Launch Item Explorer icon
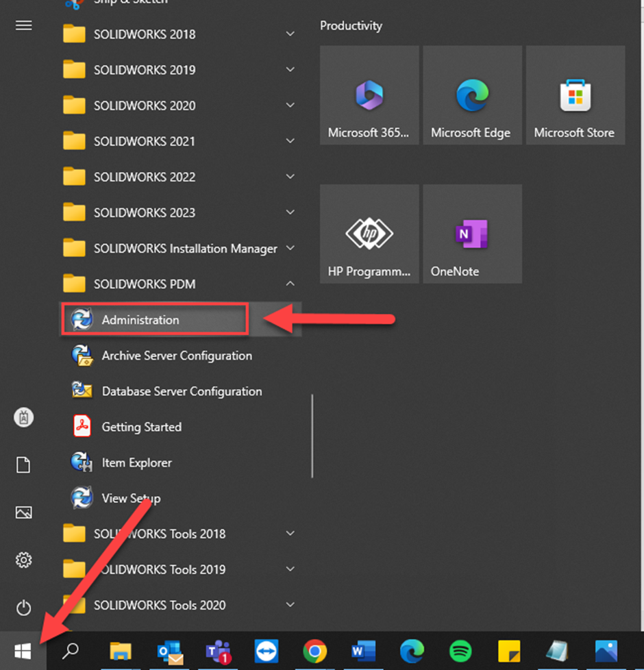This screenshot has width=644, height=670. click(x=82, y=462)
